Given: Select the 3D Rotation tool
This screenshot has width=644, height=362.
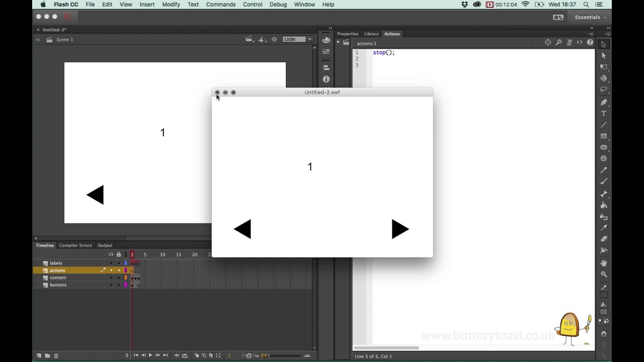Looking at the screenshot, I should coord(604,78).
